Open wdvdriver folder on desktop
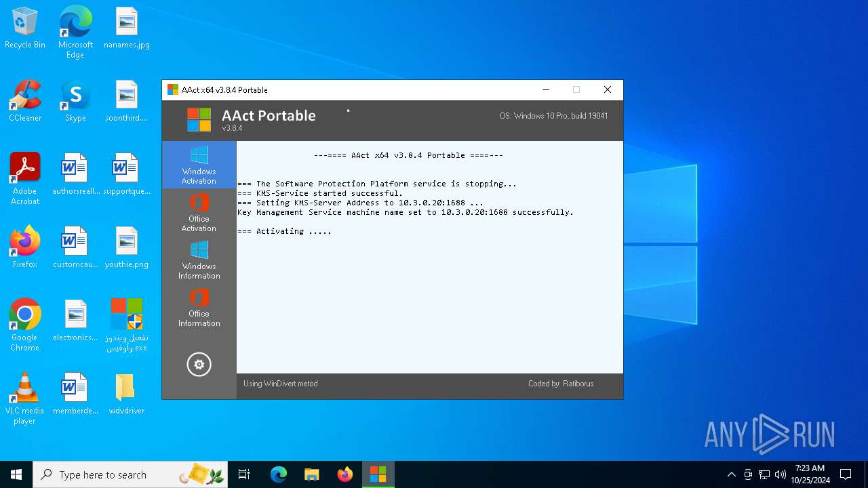Screen dimensions: 868x488 [127, 394]
